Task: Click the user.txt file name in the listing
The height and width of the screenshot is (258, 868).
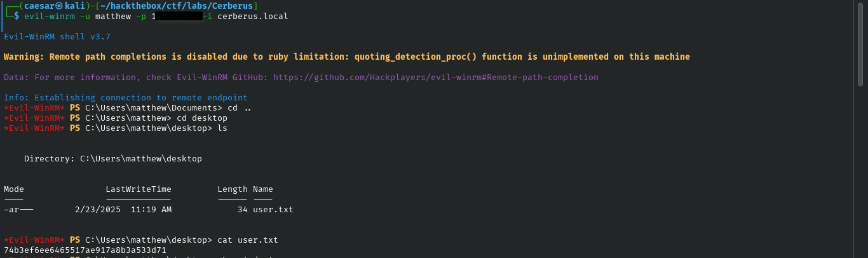Action: [273, 210]
